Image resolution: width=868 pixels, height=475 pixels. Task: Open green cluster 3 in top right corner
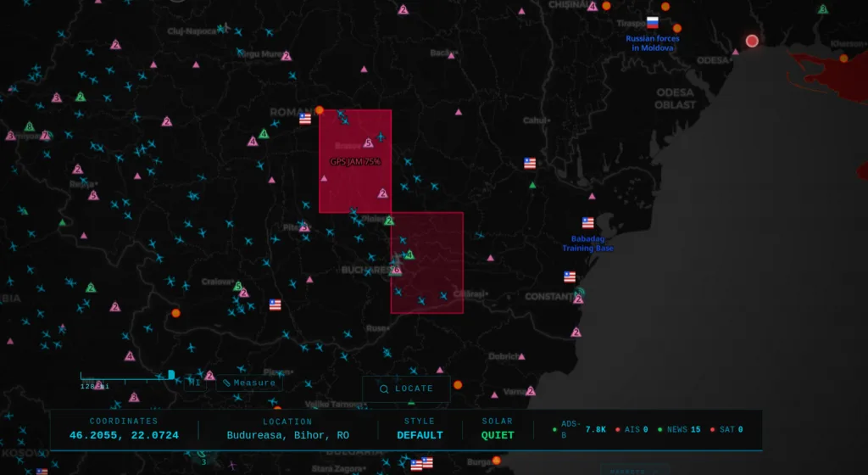[823, 8]
